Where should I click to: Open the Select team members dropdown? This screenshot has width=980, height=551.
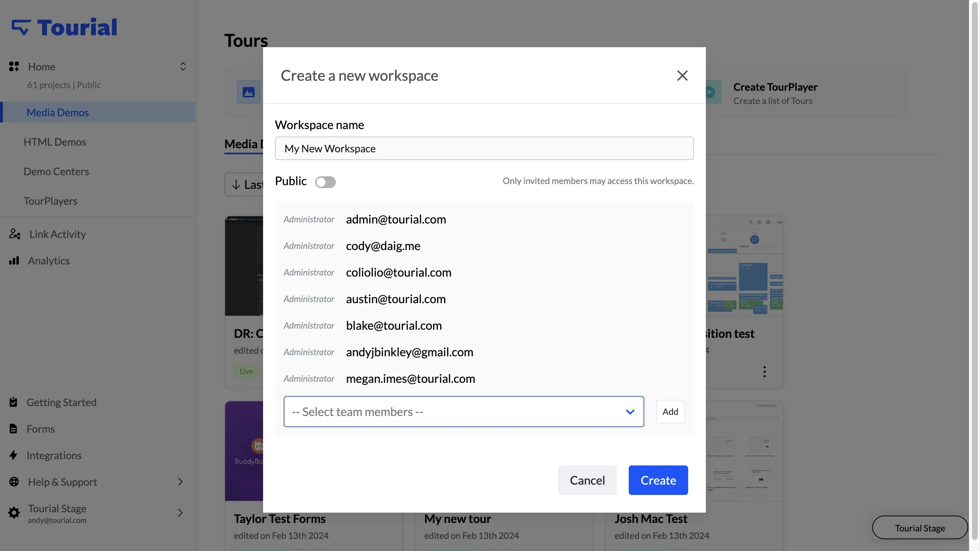pos(463,412)
